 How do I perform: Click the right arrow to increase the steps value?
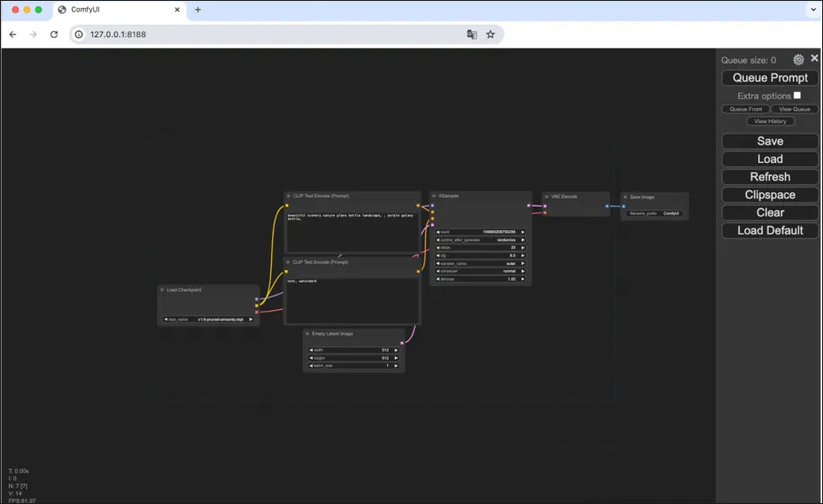tap(523, 248)
